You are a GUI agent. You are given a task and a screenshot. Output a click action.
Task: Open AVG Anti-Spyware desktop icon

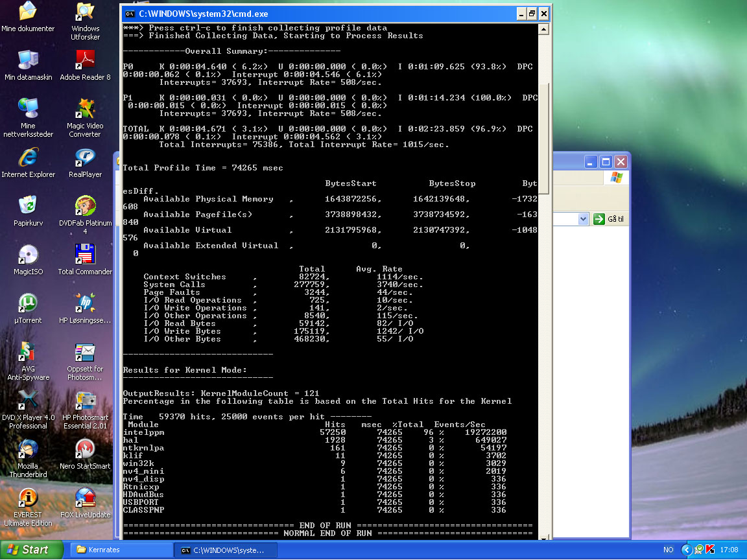pyautogui.click(x=28, y=352)
